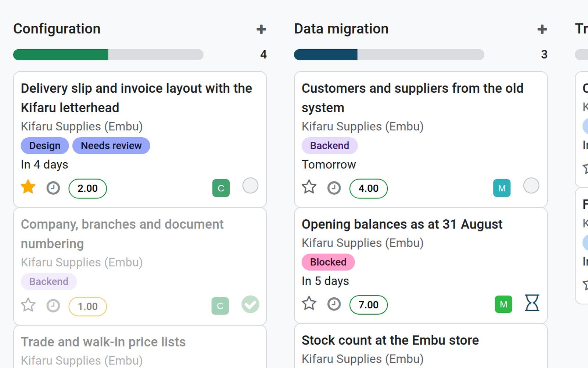Add a task to the Configuration column
The height and width of the screenshot is (368, 588).
pos(261,29)
